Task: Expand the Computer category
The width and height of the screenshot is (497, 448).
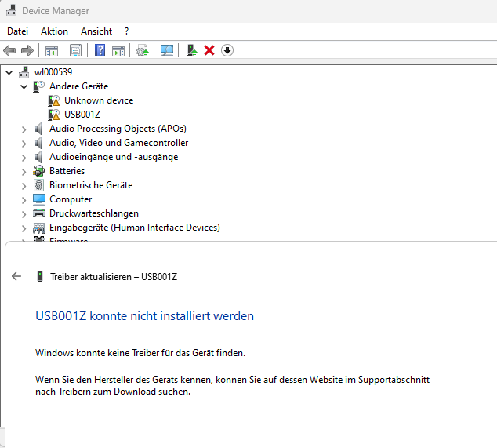Action: (24, 200)
